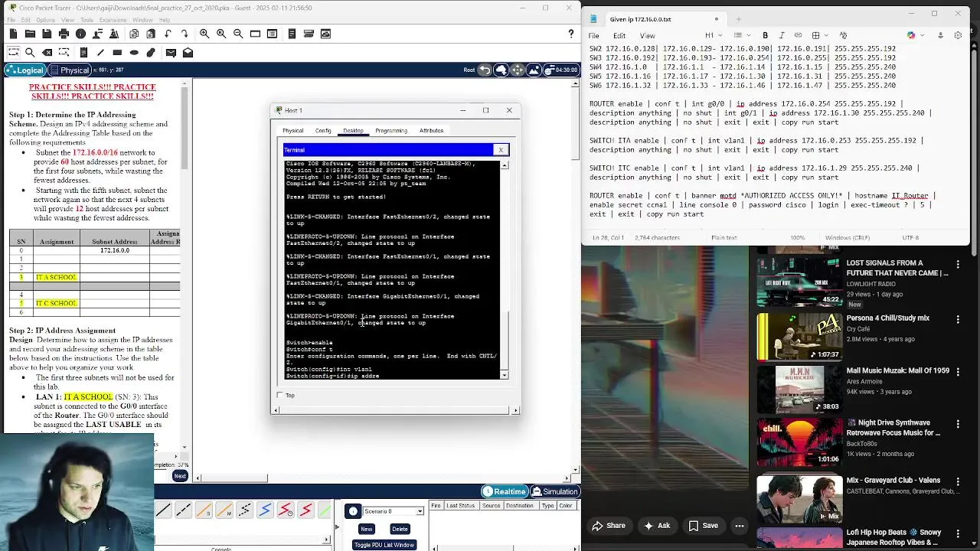Expand the PDU panel with side arrow
Screen dimensions: 980x551
pos(336,526)
